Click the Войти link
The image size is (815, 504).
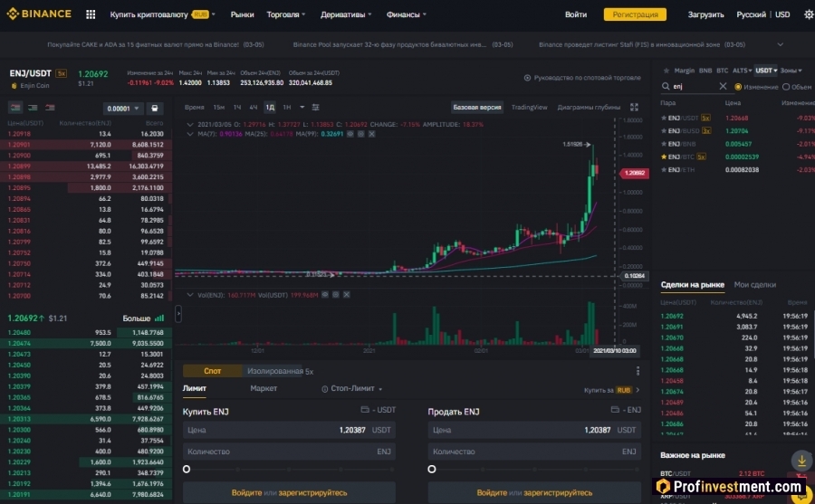pos(576,14)
